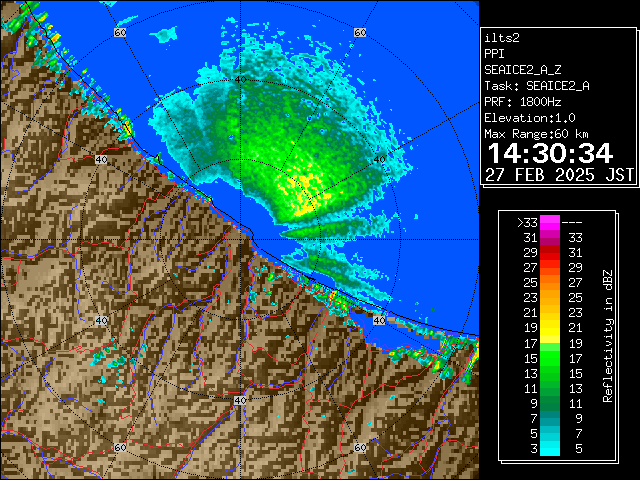The image size is (640, 480).
Task: Click the radar center where the crosshair lines meet
Action: pos(240,240)
